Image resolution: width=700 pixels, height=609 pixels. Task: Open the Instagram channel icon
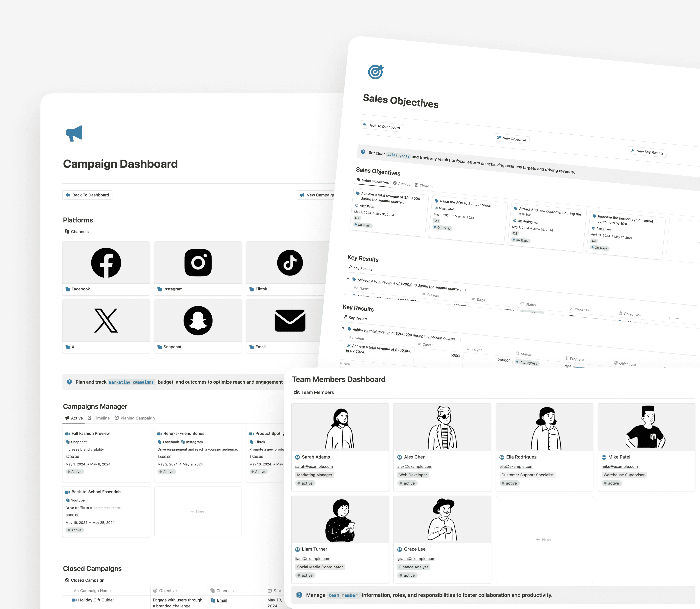[x=198, y=263]
